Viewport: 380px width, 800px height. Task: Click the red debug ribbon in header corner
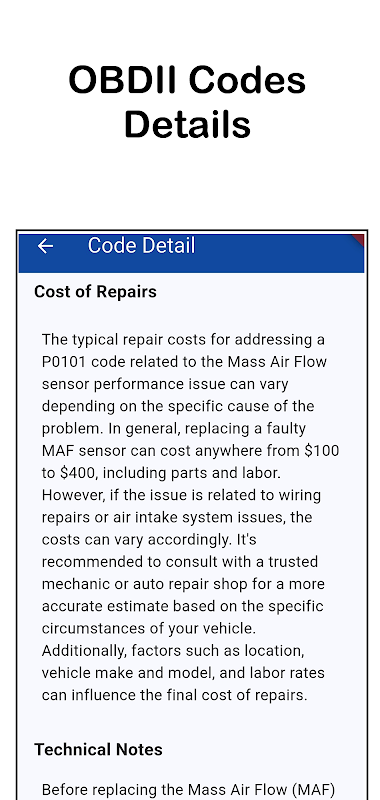[359, 239]
